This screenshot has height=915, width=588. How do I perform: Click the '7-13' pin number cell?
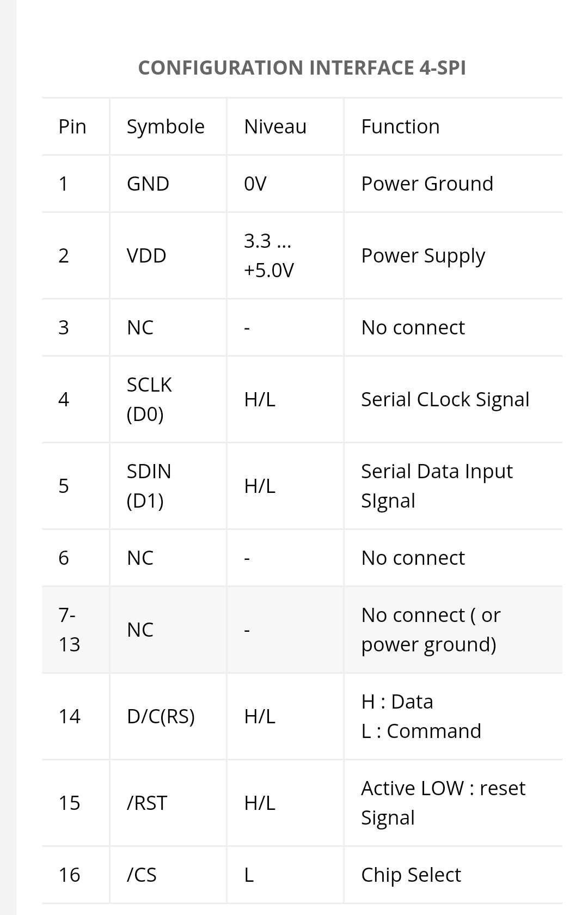[69, 630]
